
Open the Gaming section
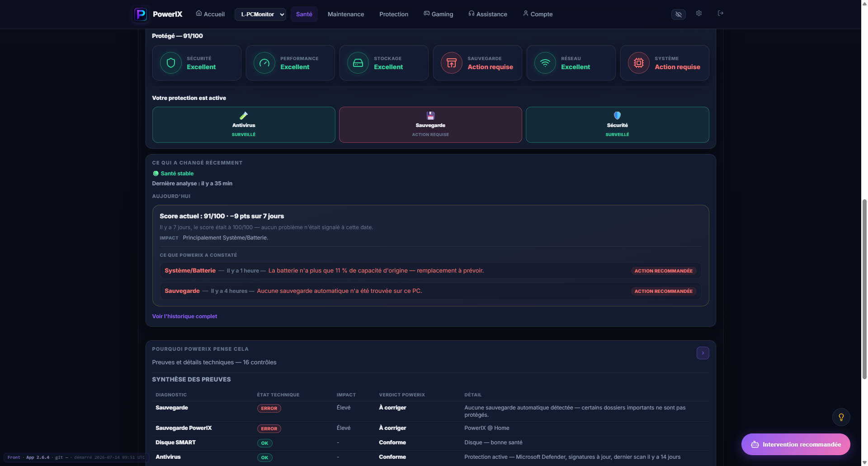coord(438,14)
